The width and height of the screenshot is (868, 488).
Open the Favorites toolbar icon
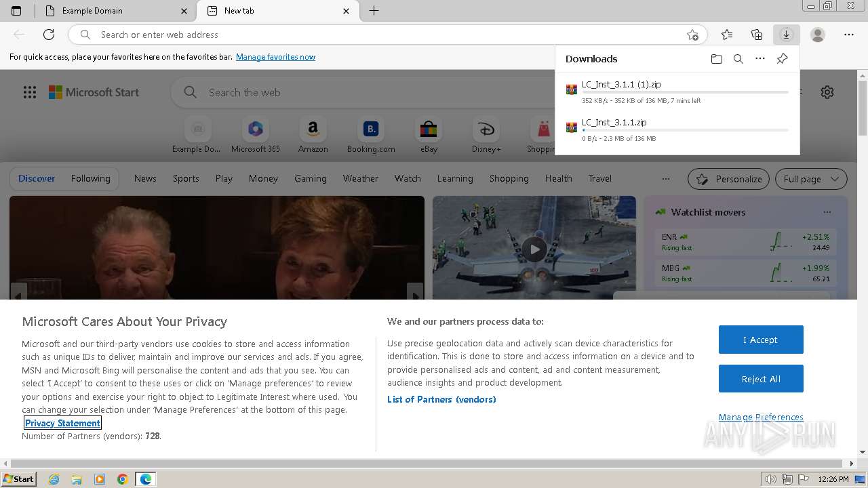click(x=727, y=35)
